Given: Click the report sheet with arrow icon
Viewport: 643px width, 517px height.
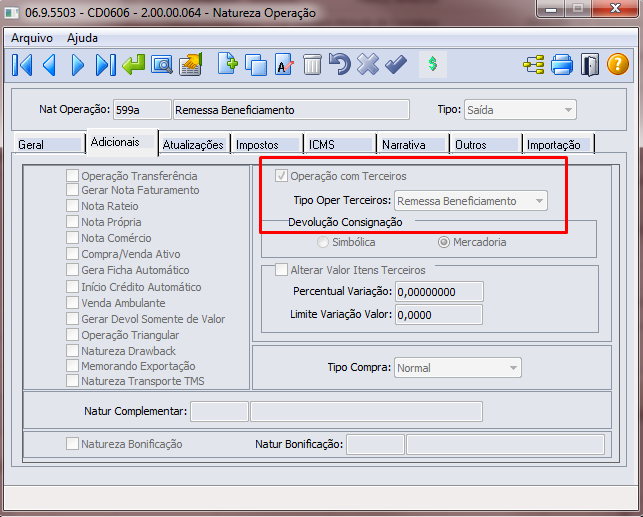Looking at the screenshot, I should (191, 65).
